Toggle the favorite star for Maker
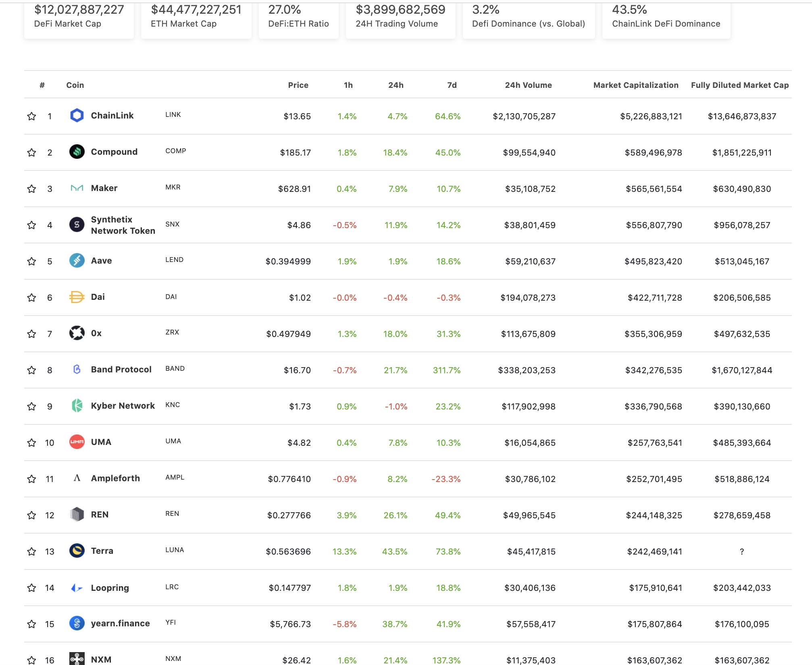 point(31,189)
